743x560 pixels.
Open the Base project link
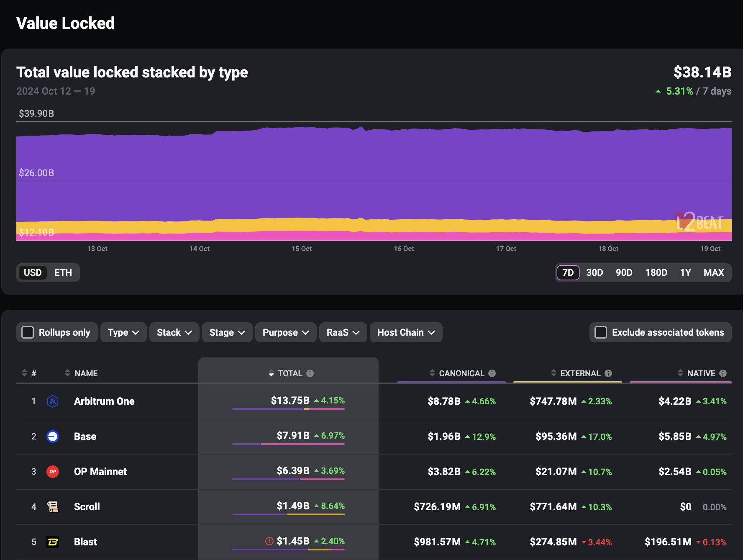[x=85, y=437]
